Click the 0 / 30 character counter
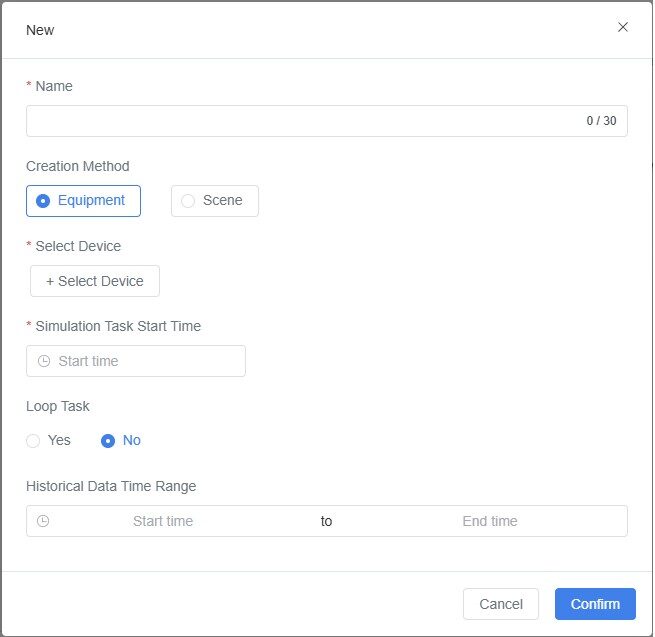This screenshot has height=637, width=655. 601,121
